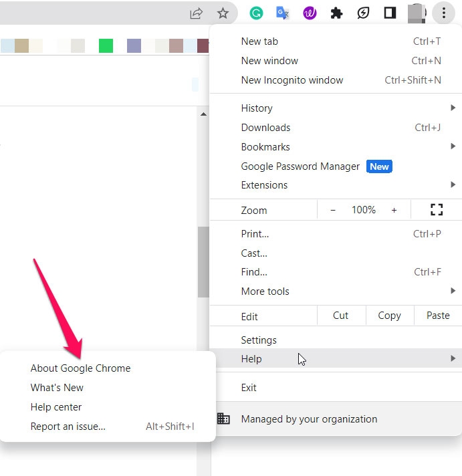Click the green bookmark favicon
This screenshot has width=462, height=476.
106,46
